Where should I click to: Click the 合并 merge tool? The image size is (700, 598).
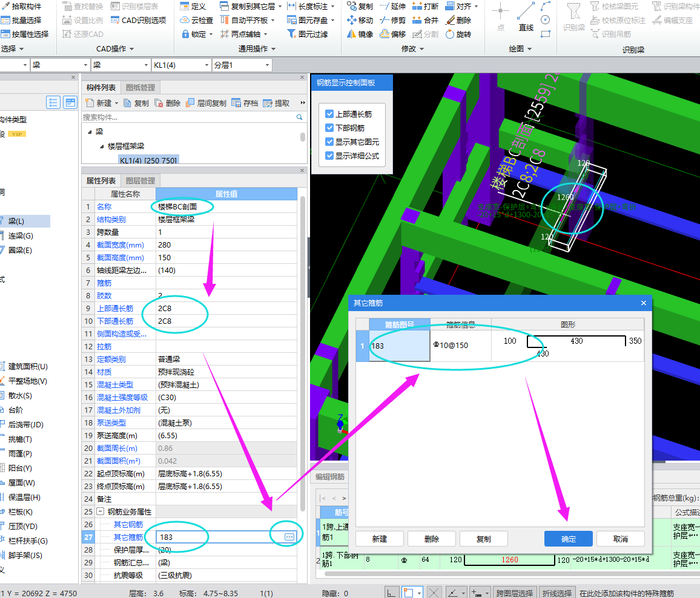pyautogui.click(x=426, y=20)
